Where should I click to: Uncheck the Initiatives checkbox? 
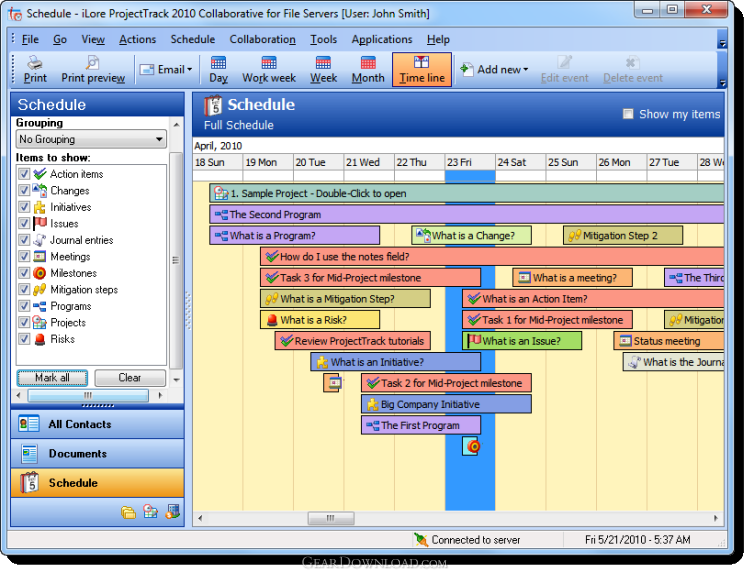pos(24,207)
